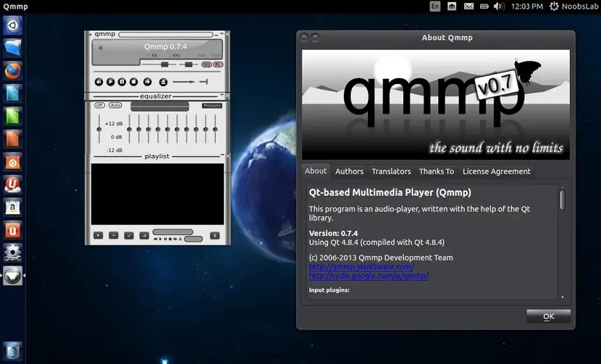Open Amazon launcher icon
This screenshot has width=601, height=364.
pyautogui.click(x=12, y=207)
